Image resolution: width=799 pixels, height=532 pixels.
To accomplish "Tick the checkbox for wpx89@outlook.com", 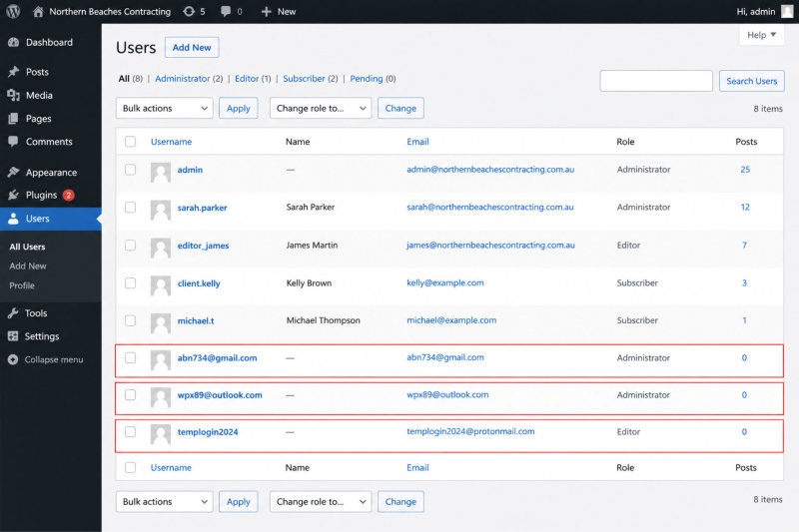I will pyautogui.click(x=131, y=395).
